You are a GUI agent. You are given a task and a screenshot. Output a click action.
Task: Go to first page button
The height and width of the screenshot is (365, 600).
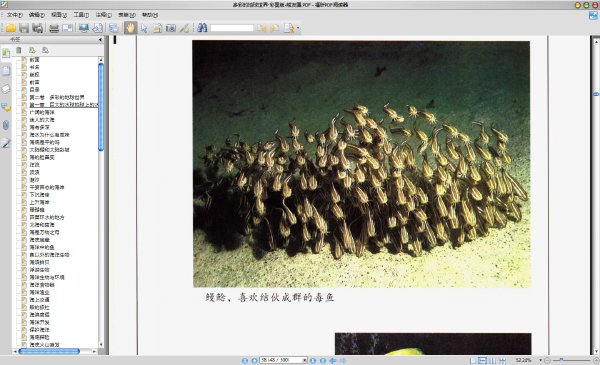245,360
